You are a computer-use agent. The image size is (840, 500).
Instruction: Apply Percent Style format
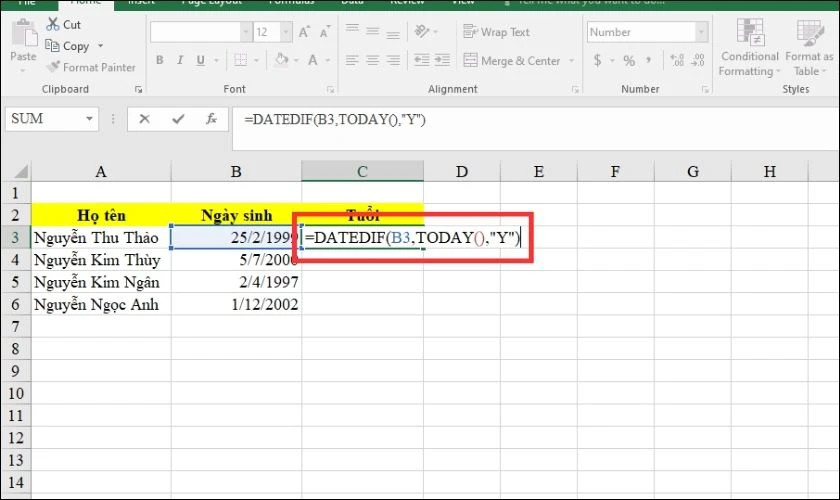tap(629, 61)
